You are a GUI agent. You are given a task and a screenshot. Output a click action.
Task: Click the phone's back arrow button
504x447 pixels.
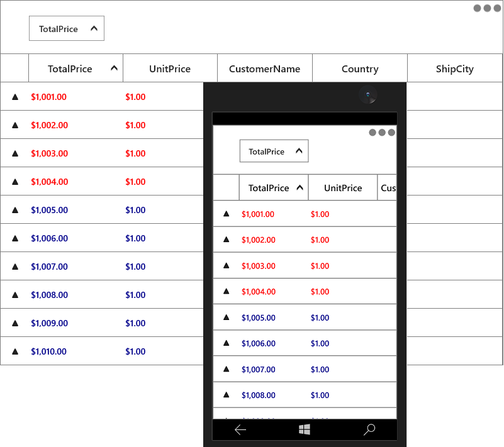click(x=240, y=429)
